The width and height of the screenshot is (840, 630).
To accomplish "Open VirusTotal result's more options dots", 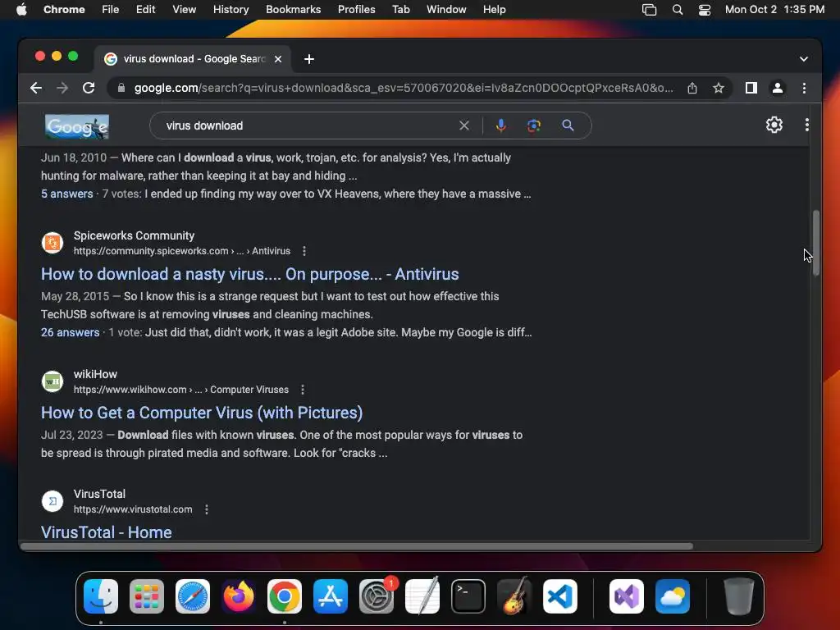I will tap(207, 509).
